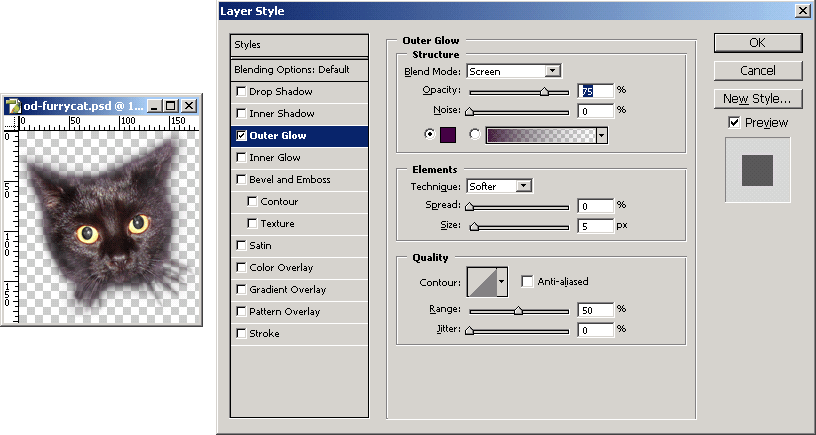This screenshot has width=816, height=435.
Task: Click the Noise slider handle
Action: click(469, 111)
